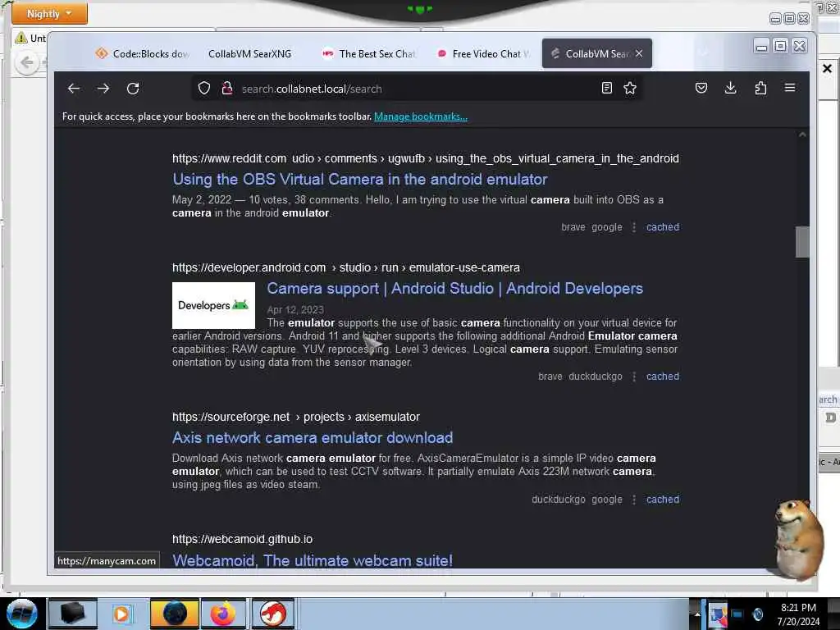This screenshot has width=840, height=630.
Task: Reload the current search page
Action: coord(133,89)
